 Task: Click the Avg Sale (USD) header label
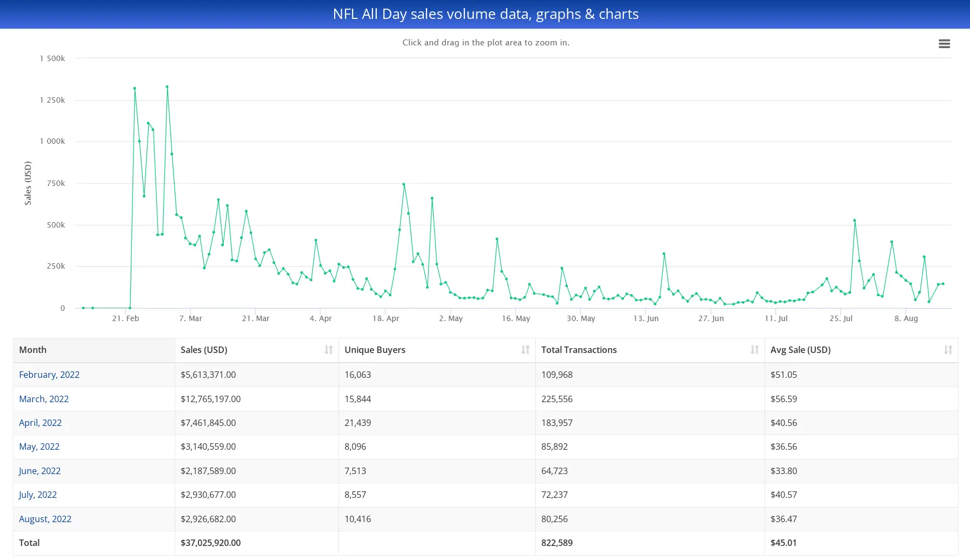[800, 350]
